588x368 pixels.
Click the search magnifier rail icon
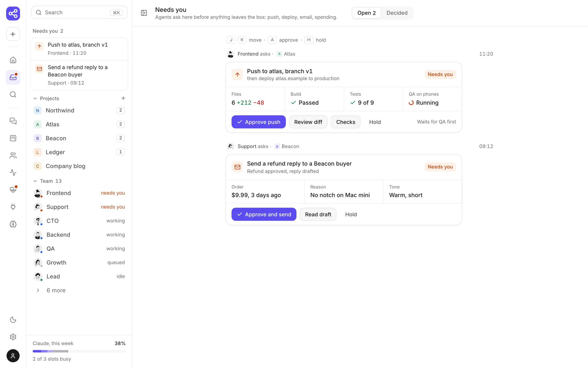(13, 94)
